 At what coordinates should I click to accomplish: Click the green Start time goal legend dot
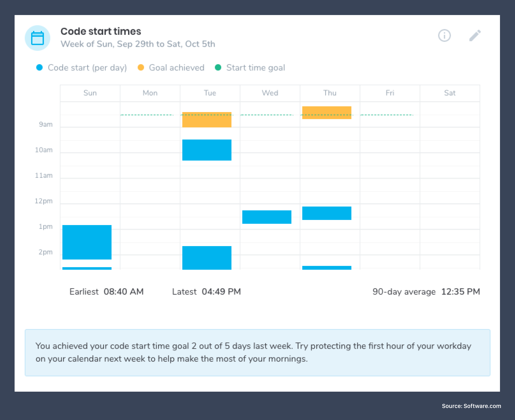219,68
